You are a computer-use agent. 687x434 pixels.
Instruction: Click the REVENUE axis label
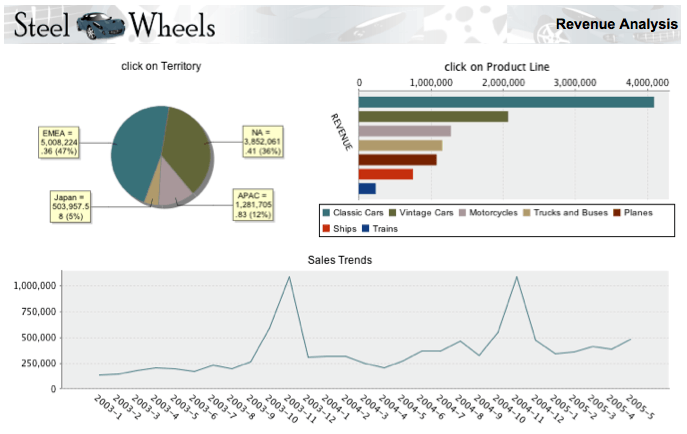tap(341, 132)
